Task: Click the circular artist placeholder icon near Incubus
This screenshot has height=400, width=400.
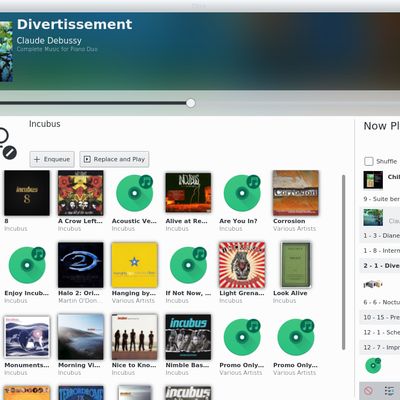Action: 3,136
